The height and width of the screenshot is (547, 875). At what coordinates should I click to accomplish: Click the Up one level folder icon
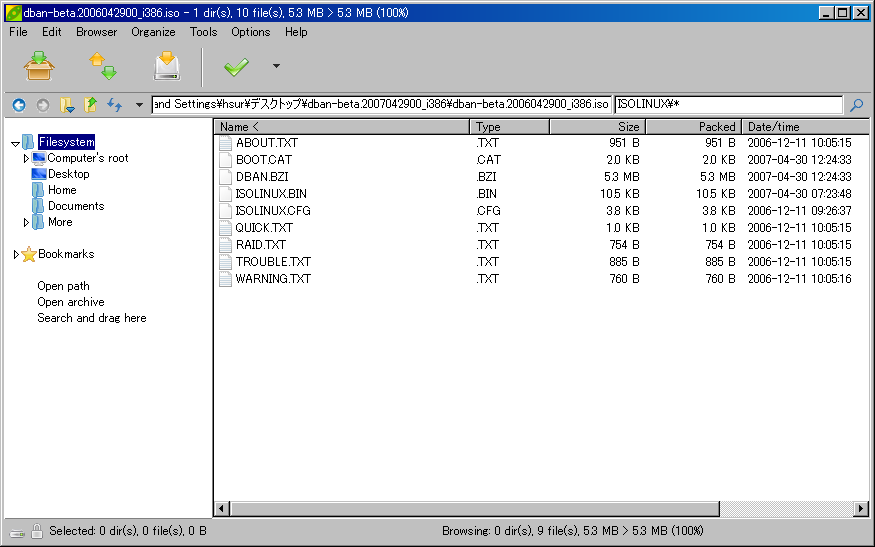coord(91,104)
